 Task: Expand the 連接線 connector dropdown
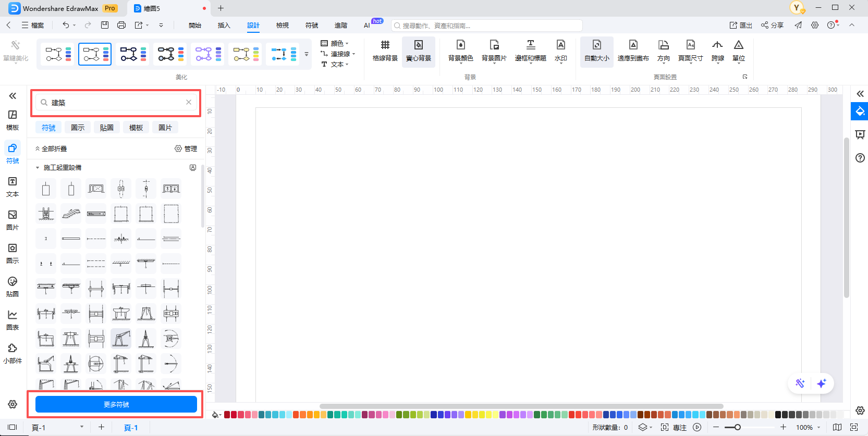pos(338,54)
